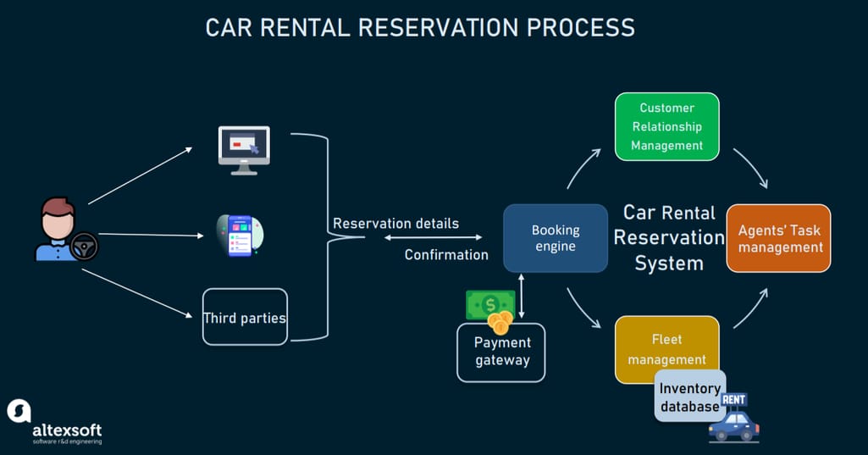Viewport: 868px width, 455px height.
Task: Click the Third parties box
Action: 246,317
